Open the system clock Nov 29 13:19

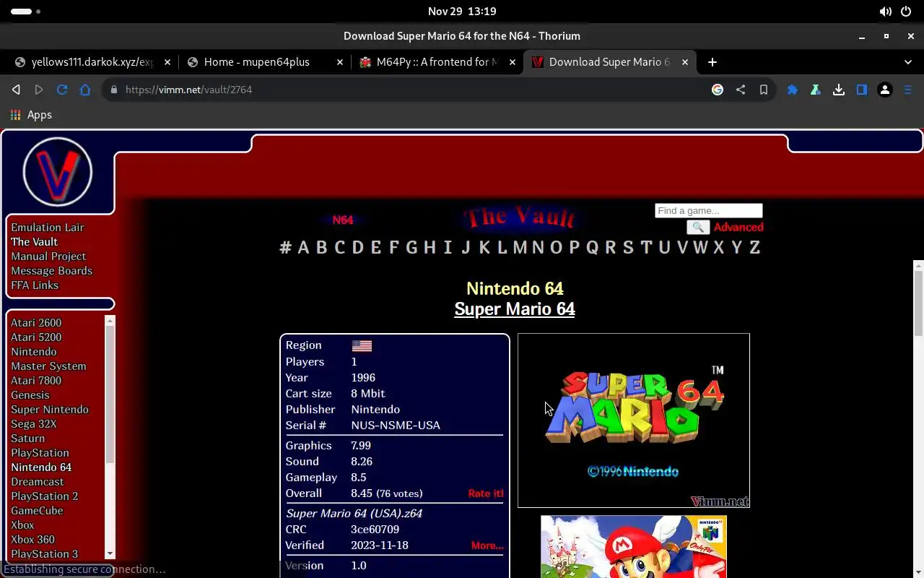coord(462,12)
